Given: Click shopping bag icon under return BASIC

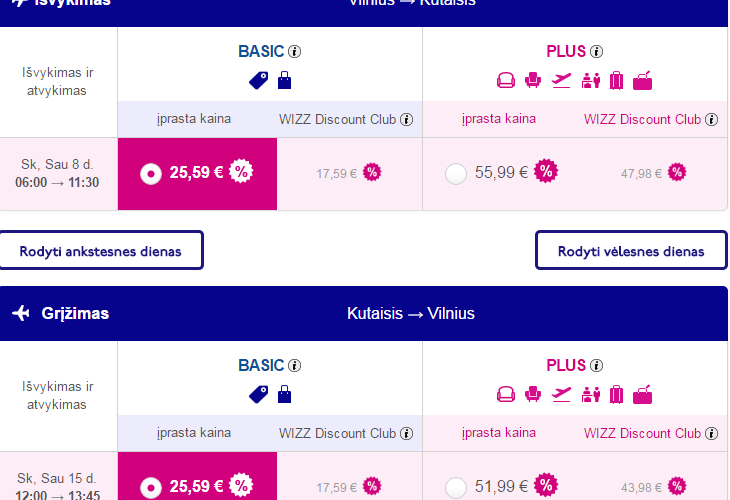Looking at the screenshot, I should (284, 394).
